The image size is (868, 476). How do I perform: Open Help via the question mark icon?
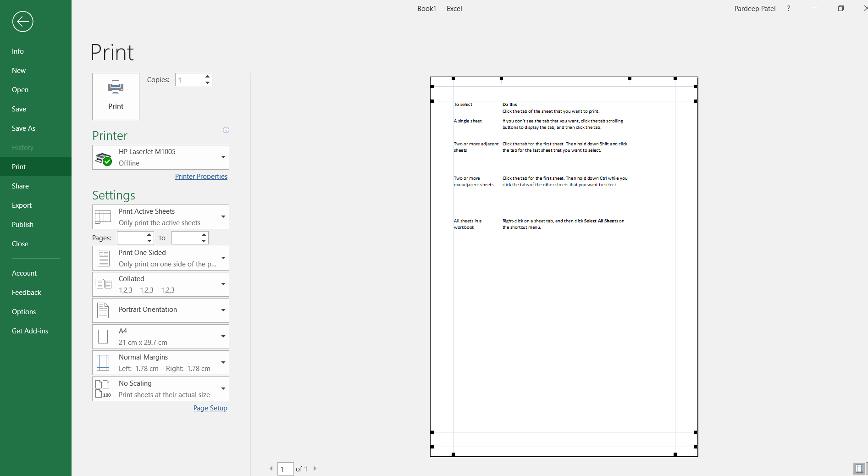788,8
